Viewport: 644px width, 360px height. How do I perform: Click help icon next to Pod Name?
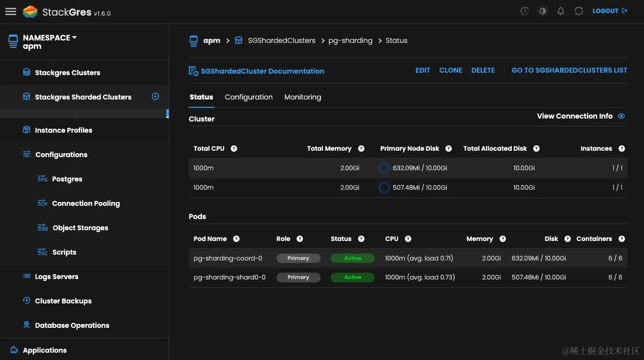click(x=236, y=239)
